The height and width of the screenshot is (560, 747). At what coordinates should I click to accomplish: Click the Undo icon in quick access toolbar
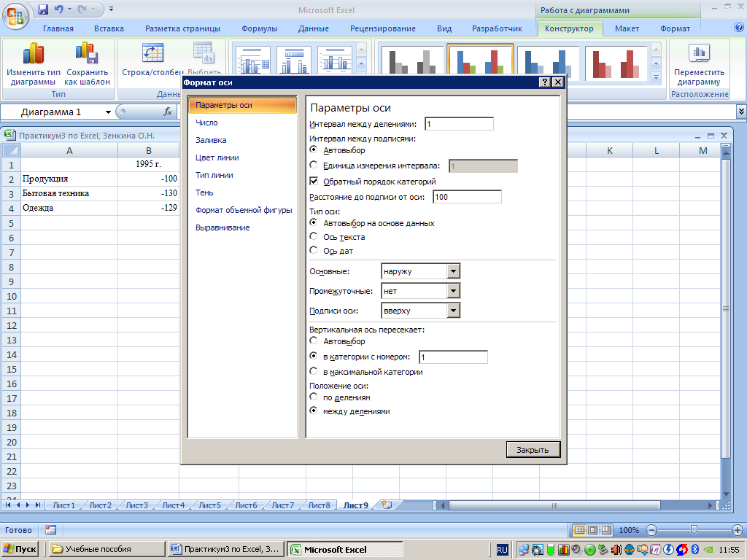pyautogui.click(x=58, y=9)
